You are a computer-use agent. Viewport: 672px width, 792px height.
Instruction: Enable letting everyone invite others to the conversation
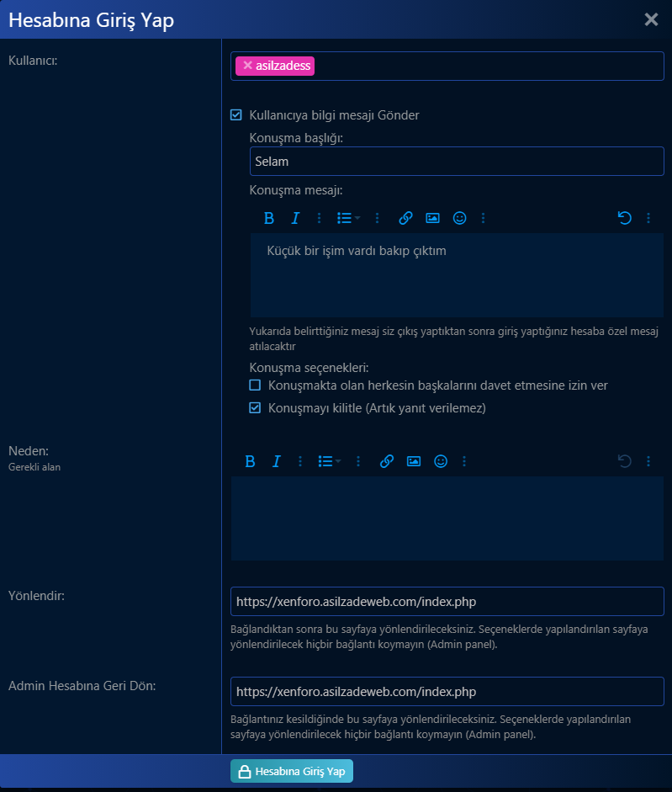pos(255,385)
